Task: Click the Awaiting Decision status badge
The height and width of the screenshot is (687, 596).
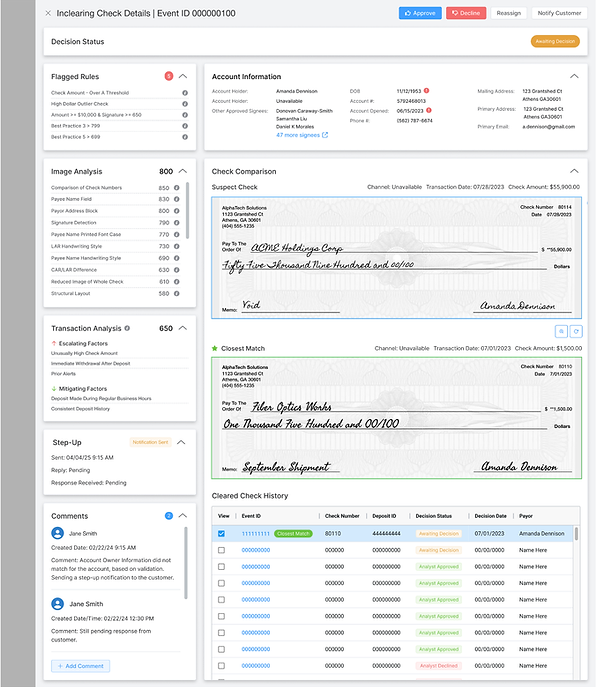Action: [555, 41]
